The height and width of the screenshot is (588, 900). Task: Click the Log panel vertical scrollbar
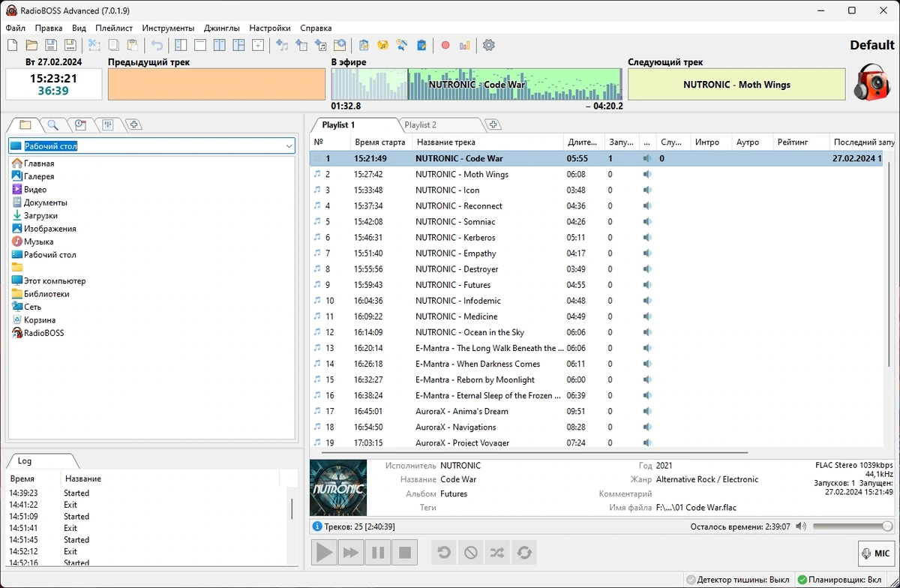pos(291,509)
